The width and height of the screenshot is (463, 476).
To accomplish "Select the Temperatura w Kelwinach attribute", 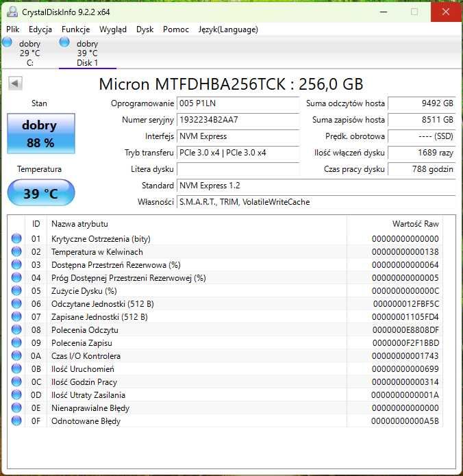I will pyautogui.click(x=97, y=252).
